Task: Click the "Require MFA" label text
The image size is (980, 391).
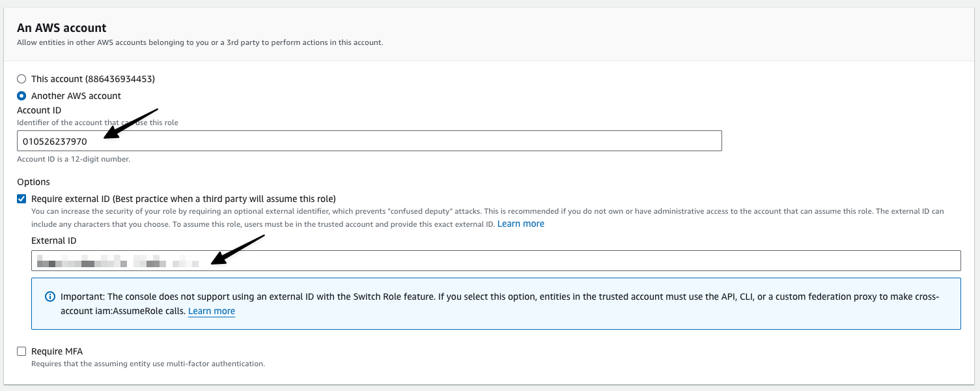Action: [x=57, y=351]
